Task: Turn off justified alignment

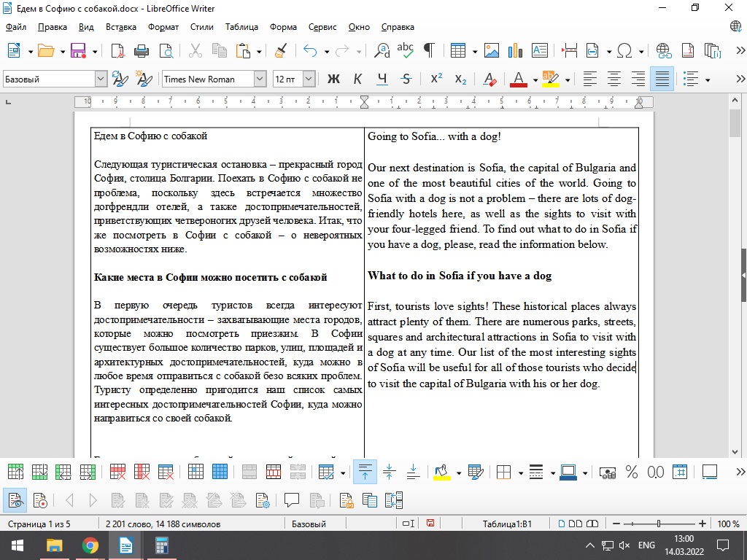Action: point(662,79)
